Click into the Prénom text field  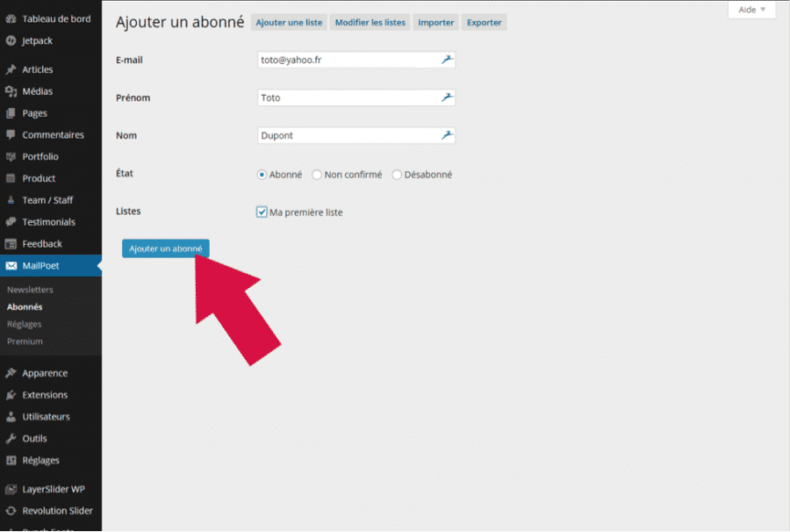[x=347, y=97]
